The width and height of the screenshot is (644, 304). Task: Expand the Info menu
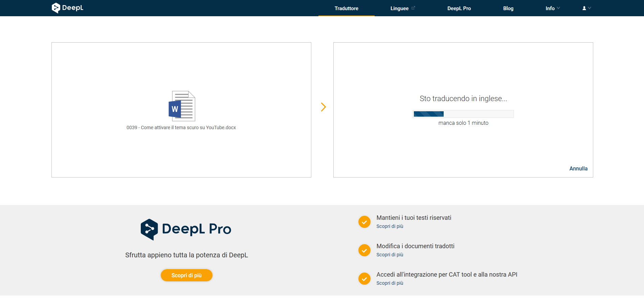(x=552, y=8)
